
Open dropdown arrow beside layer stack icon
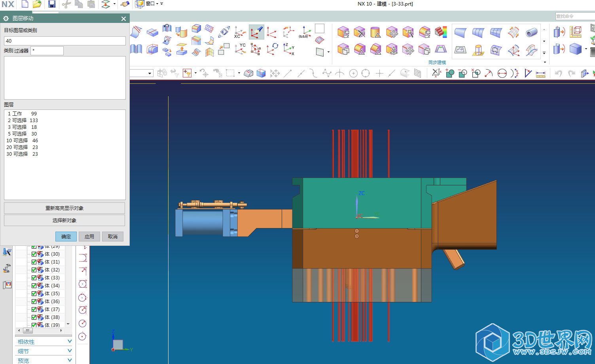(x=114, y=4)
